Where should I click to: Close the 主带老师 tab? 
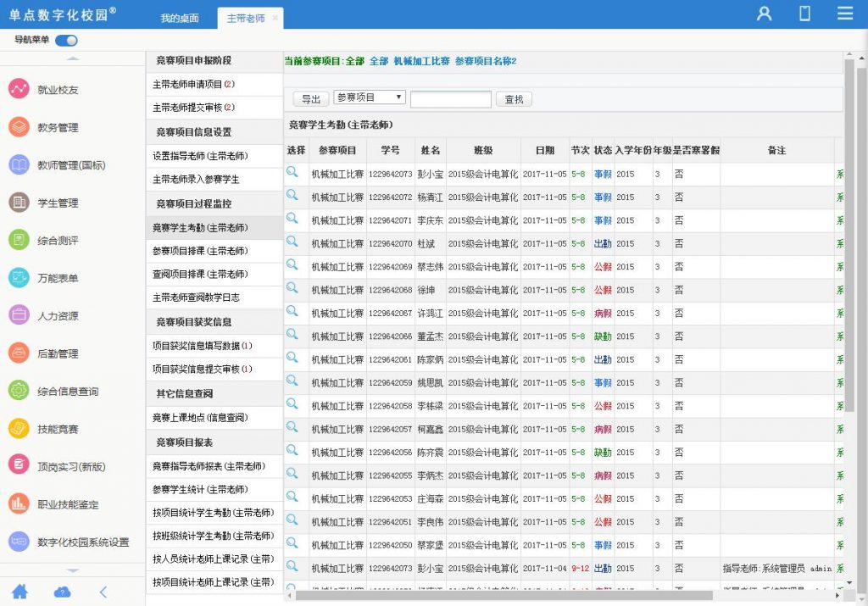click(275, 19)
